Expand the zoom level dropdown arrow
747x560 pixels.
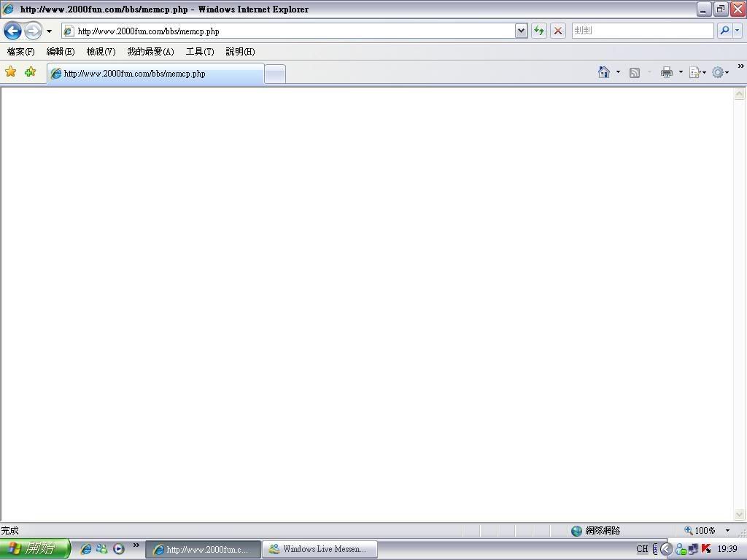pos(727,531)
